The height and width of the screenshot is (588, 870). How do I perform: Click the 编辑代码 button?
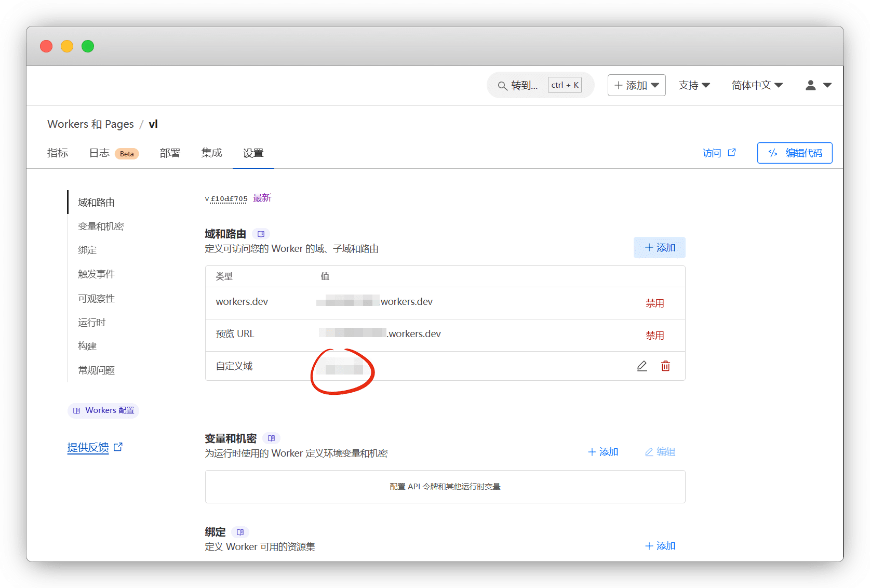click(795, 153)
